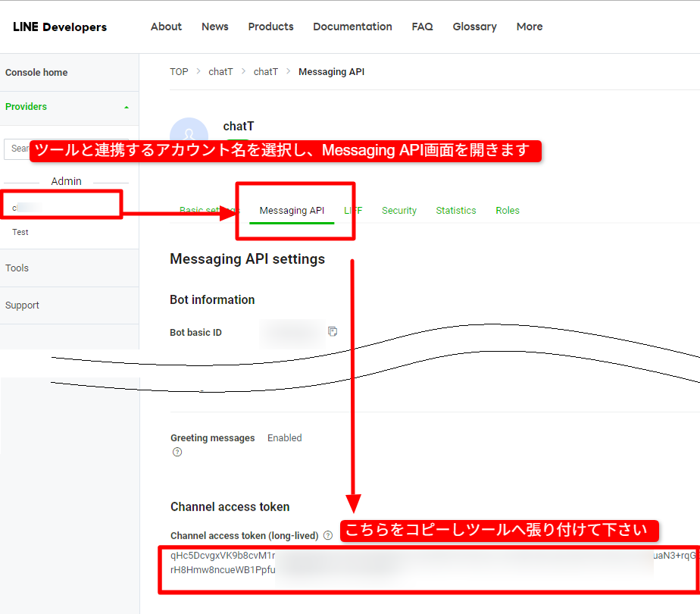
Task: Open Documentation in the top navigation
Action: point(352,27)
